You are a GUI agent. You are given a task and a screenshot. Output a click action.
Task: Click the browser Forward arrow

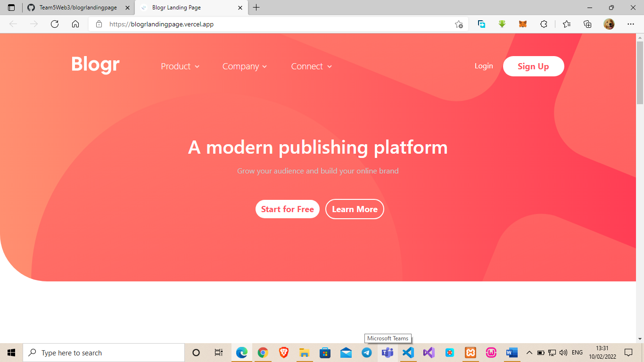[34, 24]
